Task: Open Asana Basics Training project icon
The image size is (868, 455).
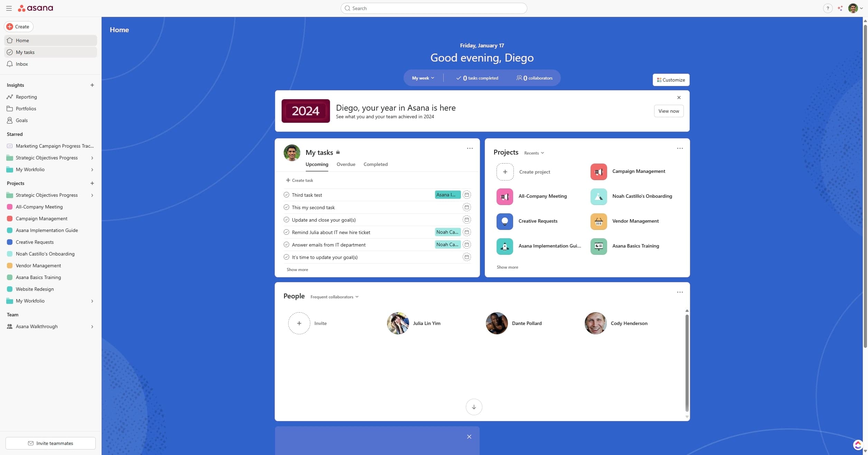Action: (598, 247)
